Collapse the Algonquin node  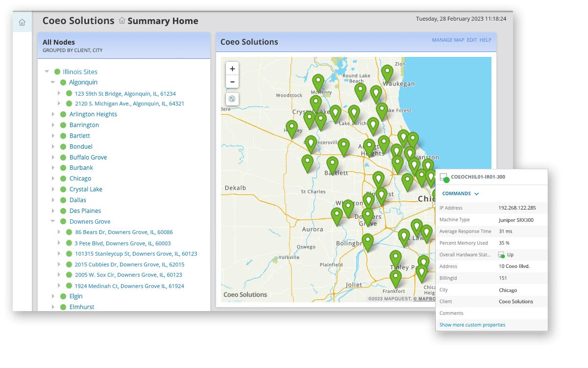coord(53,82)
